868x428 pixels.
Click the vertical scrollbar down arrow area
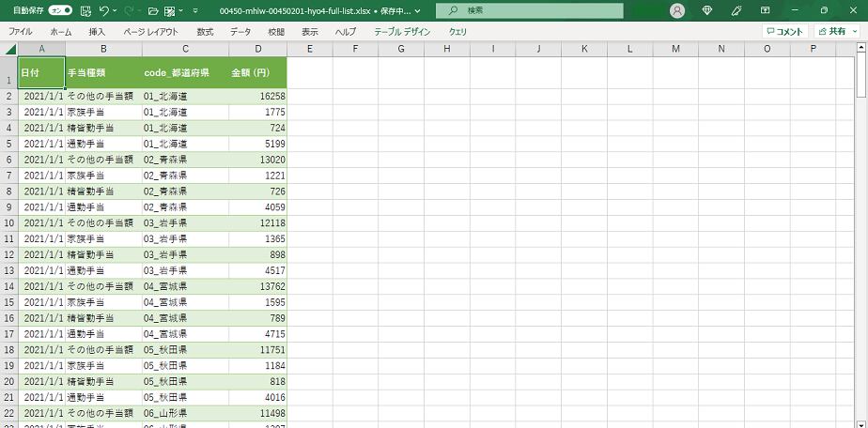pos(861,422)
